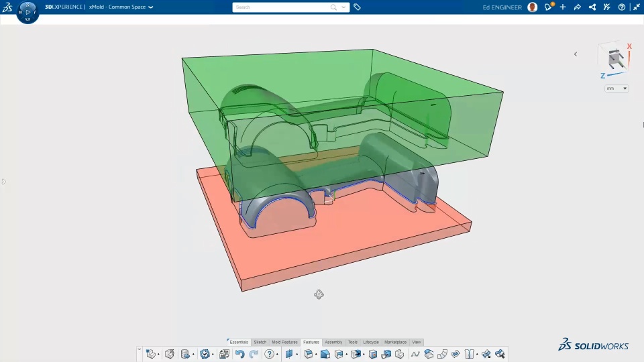Click the hole feature cube icon
This screenshot has height=362, width=644.
373,354
